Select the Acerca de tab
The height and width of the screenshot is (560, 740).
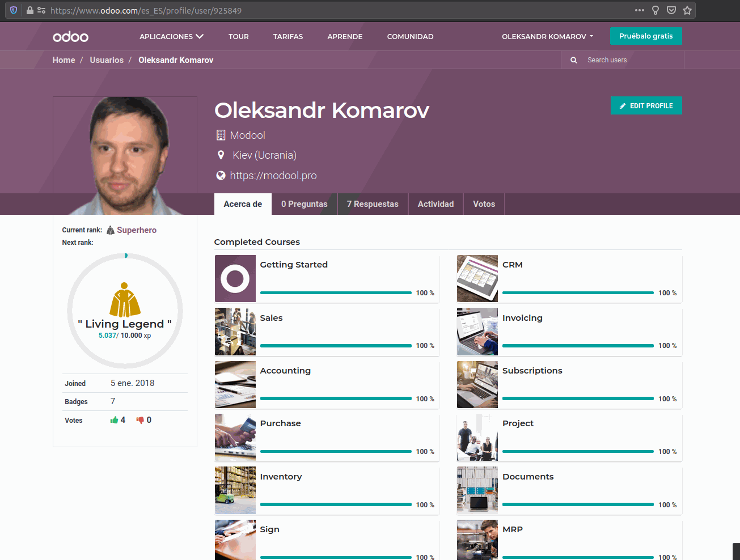pos(243,204)
